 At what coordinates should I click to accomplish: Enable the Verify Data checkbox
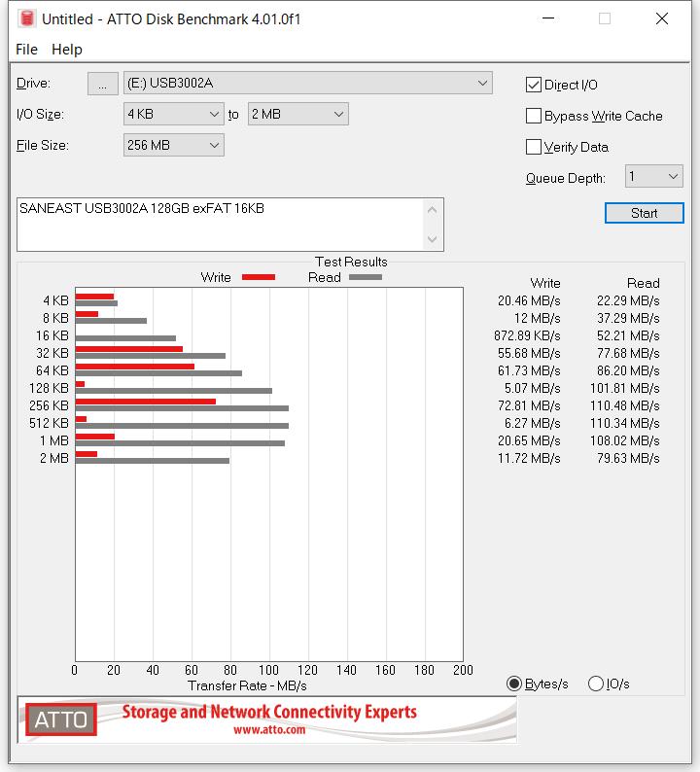[x=534, y=147]
